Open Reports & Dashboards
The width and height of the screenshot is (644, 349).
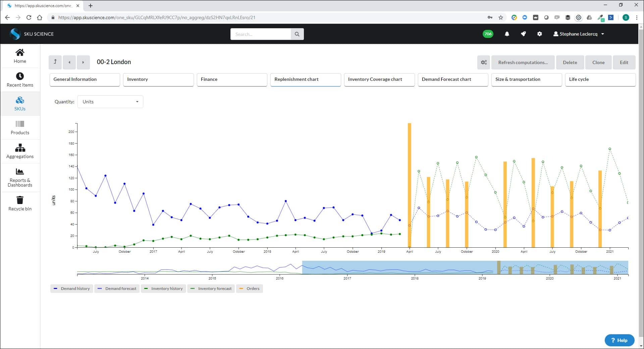[x=20, y=178]
